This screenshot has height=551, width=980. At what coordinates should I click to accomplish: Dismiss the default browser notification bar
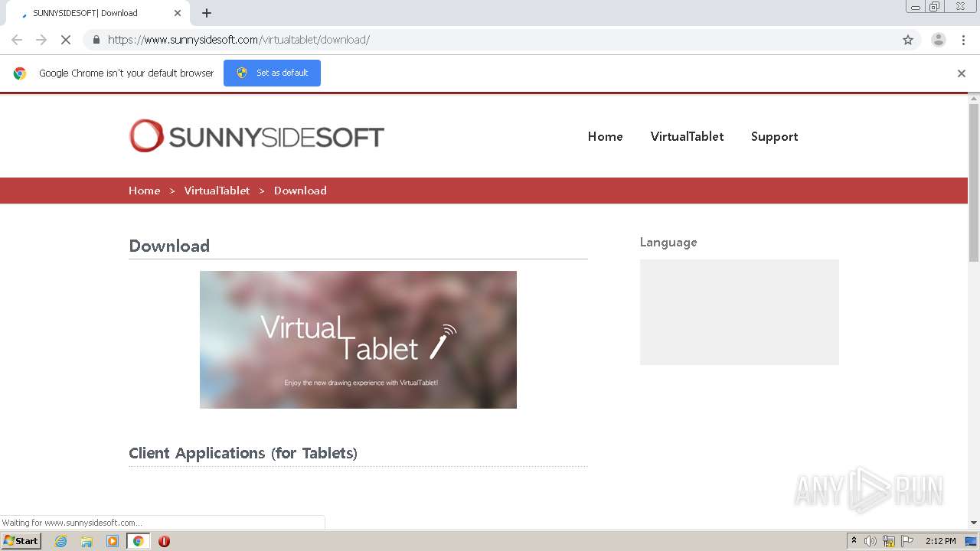coord(962,73)
